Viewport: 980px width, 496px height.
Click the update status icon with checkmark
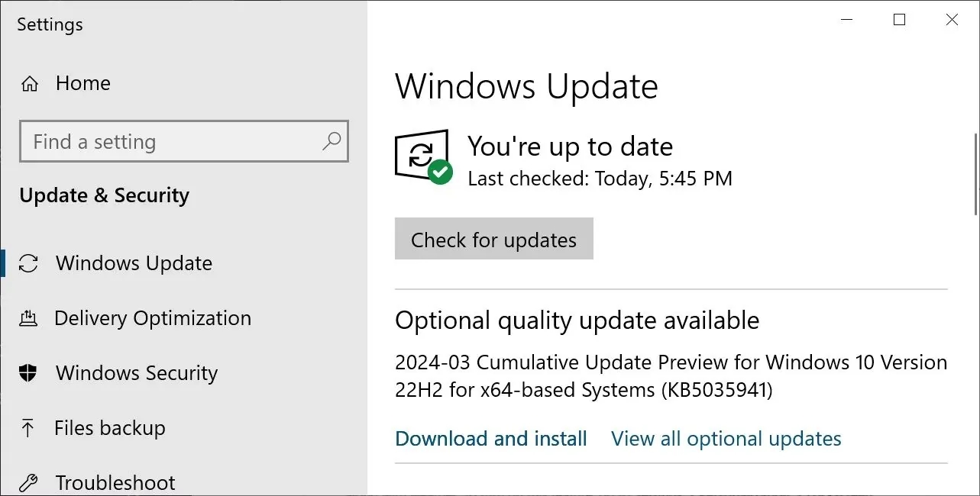[422, 157]
